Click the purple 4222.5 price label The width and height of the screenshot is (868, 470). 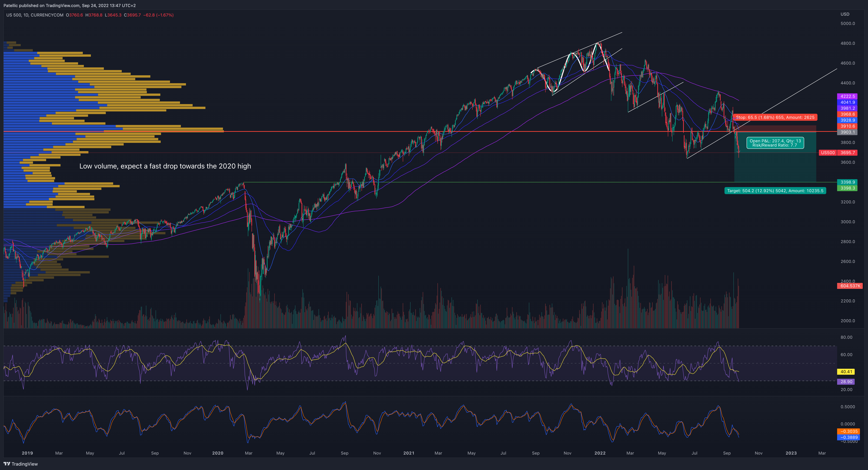click(x=847, y=96)
